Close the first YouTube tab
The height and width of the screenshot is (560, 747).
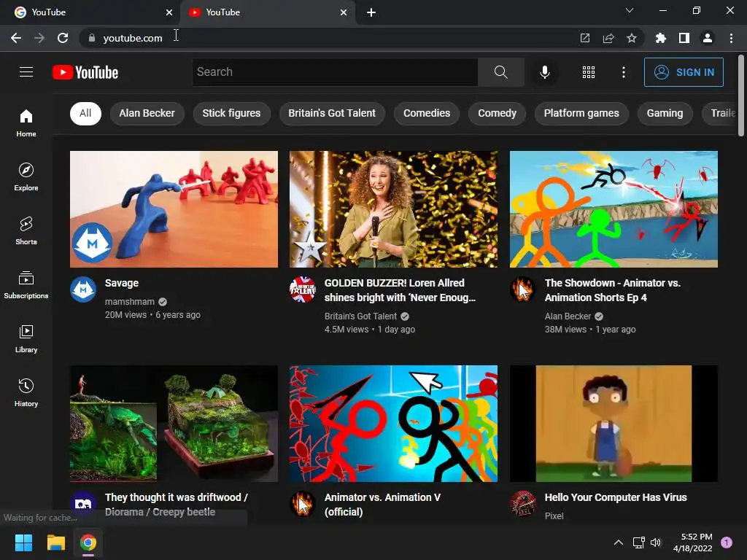click(169, 12)
